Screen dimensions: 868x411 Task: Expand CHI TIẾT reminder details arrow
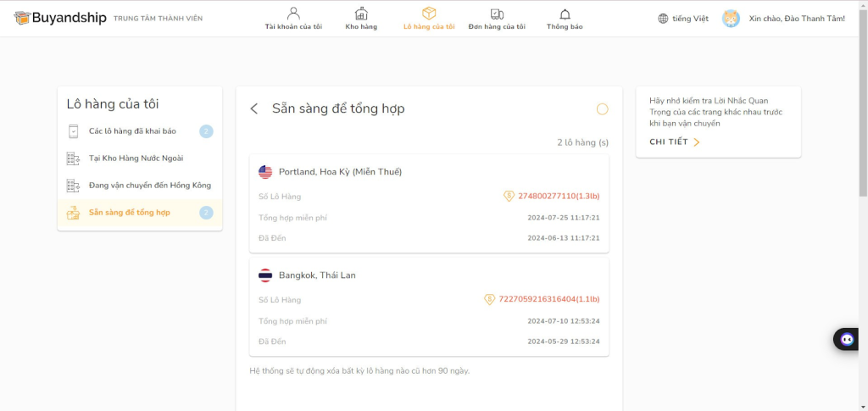pos(697,142)
